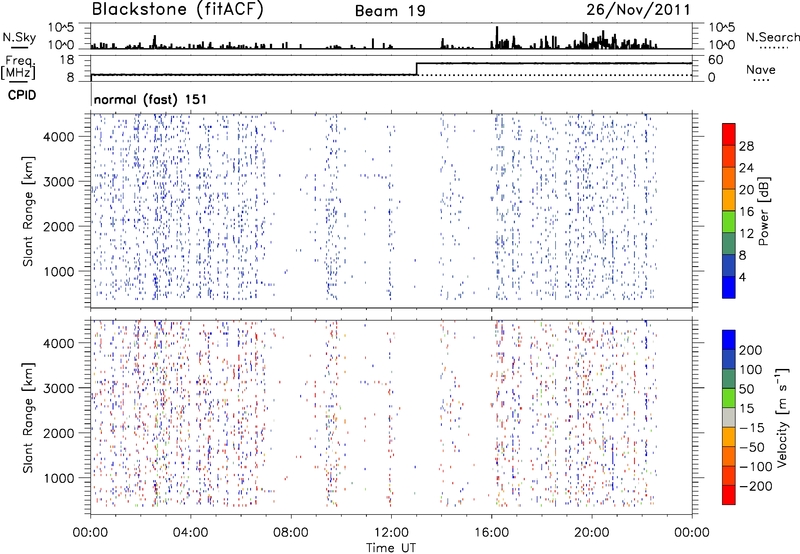Click the '4000' tick on the power panel
This screenshot has height=554, width=800.
point(59,137)
